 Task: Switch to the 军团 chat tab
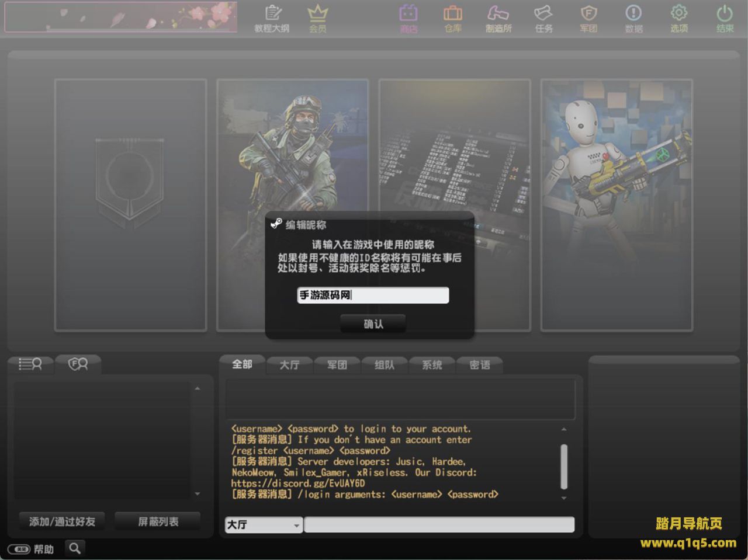tap(337, 365)
